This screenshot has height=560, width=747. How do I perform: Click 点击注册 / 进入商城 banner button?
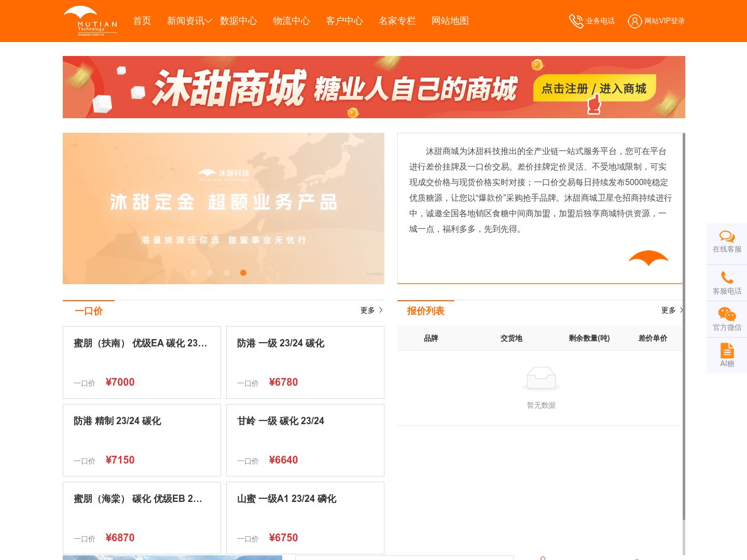(x=594, y=89)
